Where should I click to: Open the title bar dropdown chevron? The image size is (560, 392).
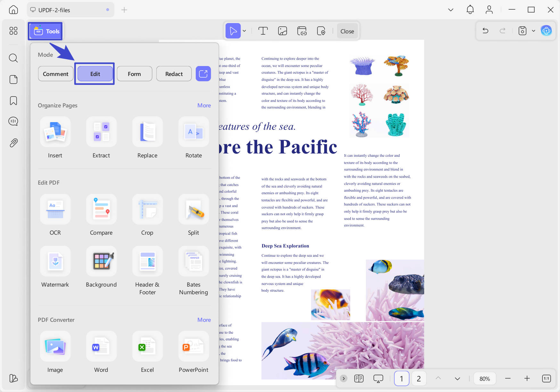coord(451,10)
